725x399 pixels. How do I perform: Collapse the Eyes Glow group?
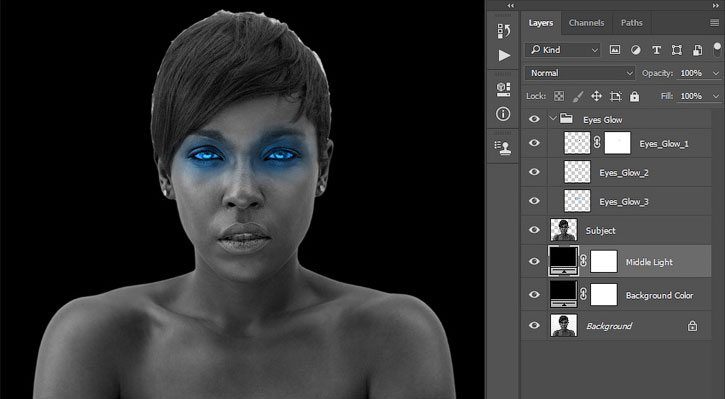[553, 118]
